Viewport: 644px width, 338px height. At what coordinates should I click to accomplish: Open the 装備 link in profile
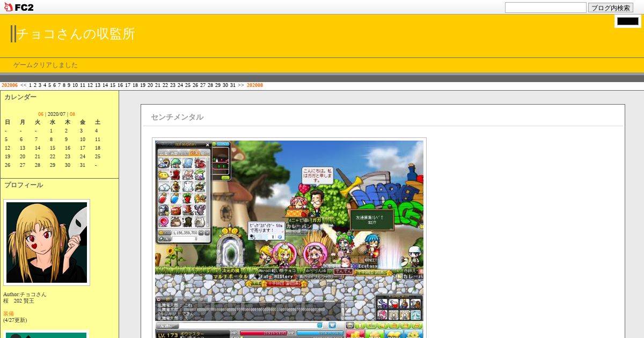click(x=9, y=314)
